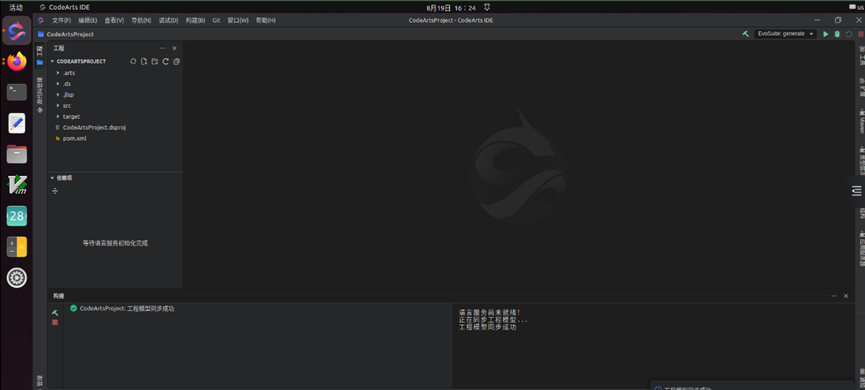
Task: Close the 工程 project panel
Action: tap(174, 49)
